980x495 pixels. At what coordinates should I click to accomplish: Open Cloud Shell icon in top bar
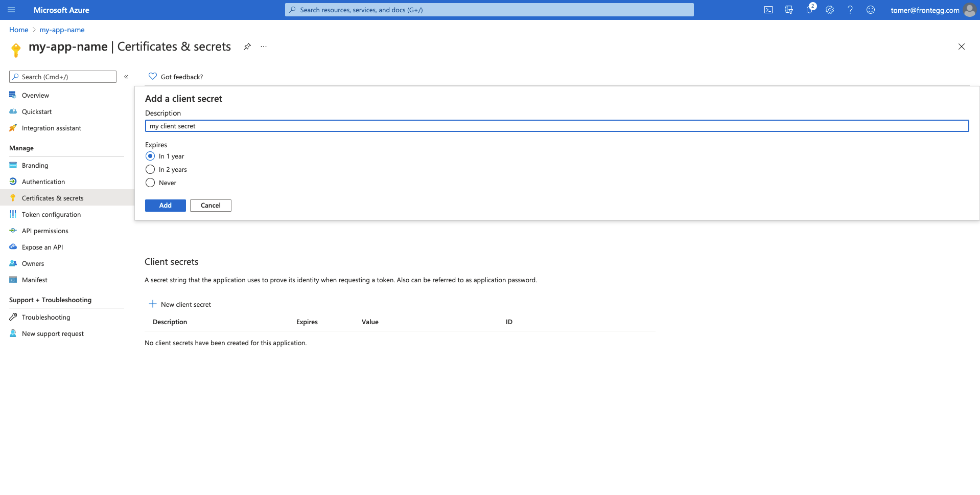pos(768,10)
